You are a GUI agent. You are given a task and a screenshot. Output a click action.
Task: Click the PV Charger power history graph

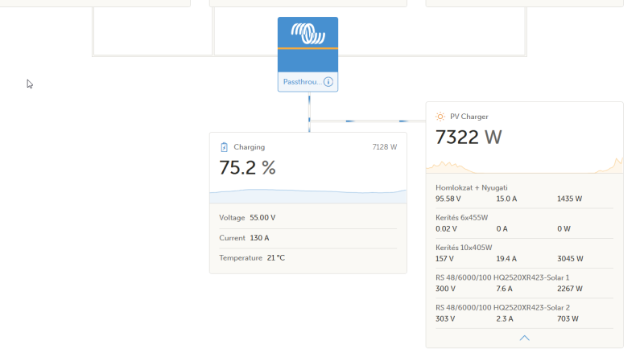pyautogui.click(x=525, y=165)
